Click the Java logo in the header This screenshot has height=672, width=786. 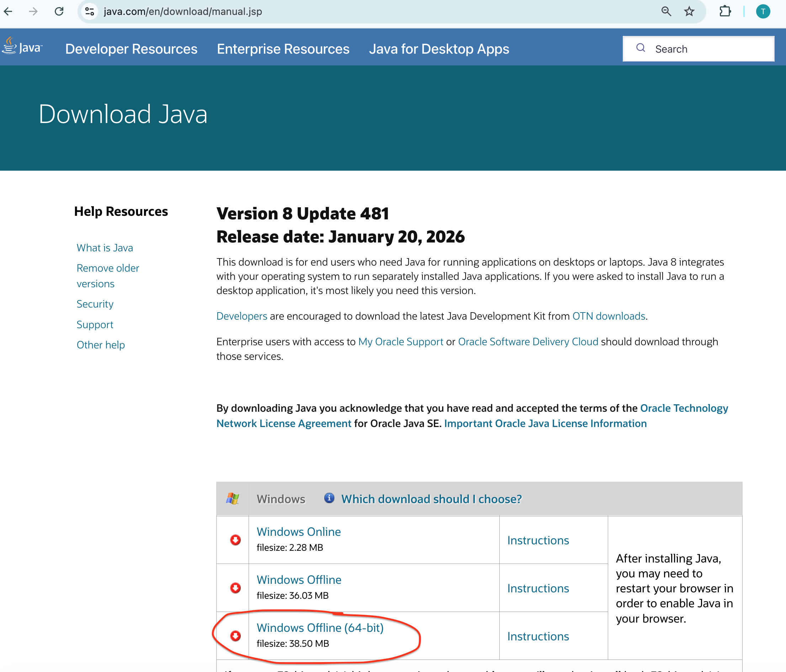coord(22,47)
